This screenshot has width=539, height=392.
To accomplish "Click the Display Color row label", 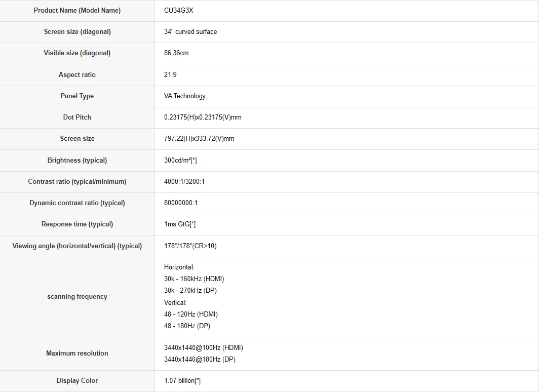I will pos(77,380).
